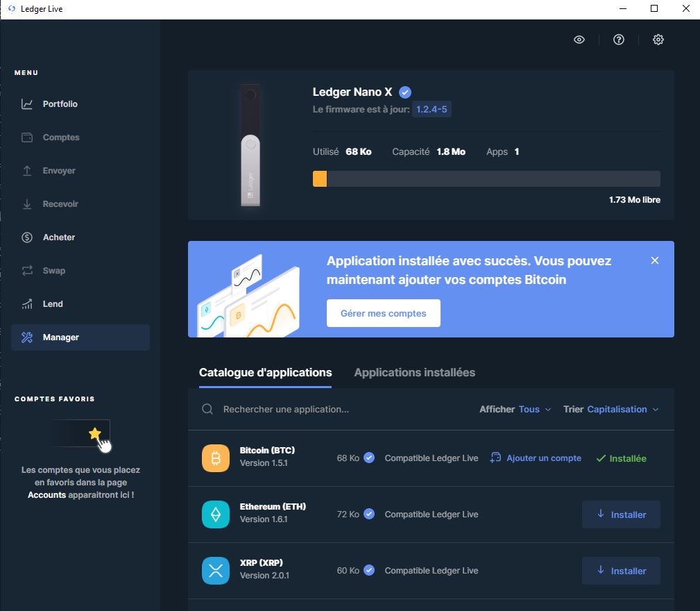Click the Bitcoin 'Version 1.5.1' text
Viewport: 700px width, 611px height.
pos(264,463)
